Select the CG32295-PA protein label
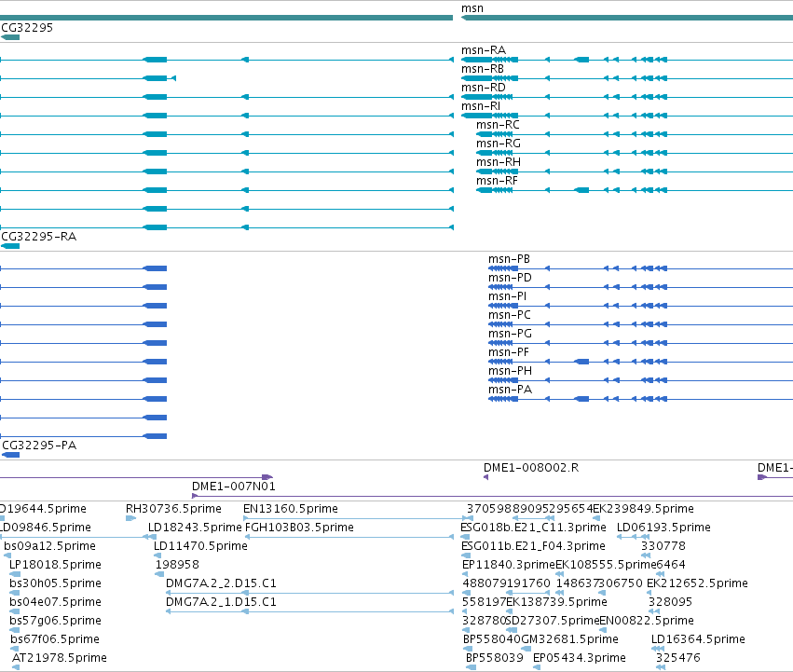793x672 pixels. click(39, 446)
